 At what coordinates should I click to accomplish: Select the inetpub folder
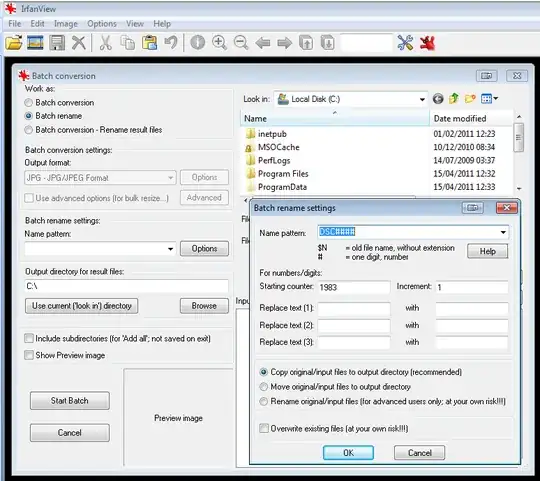coord(272,134)
